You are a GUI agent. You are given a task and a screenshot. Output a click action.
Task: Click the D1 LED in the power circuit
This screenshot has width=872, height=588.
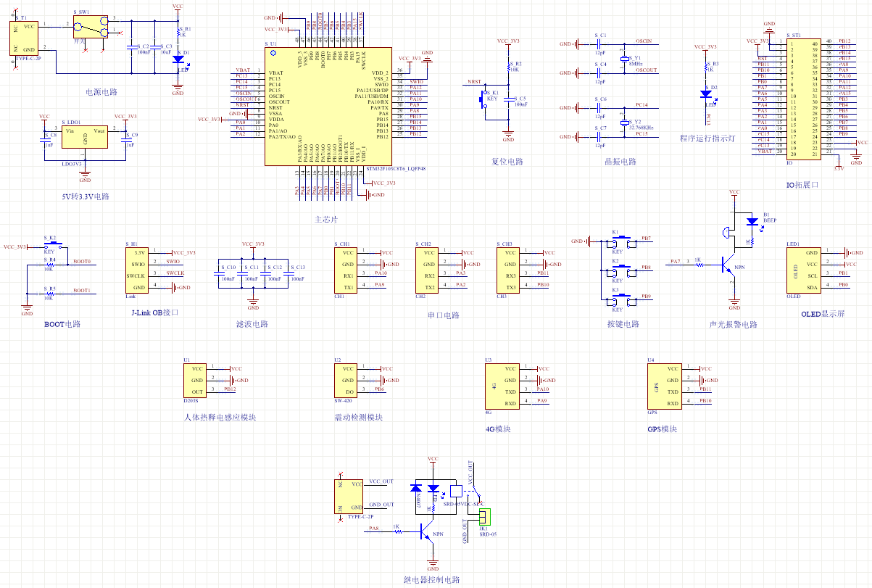[x=178, y=61]
